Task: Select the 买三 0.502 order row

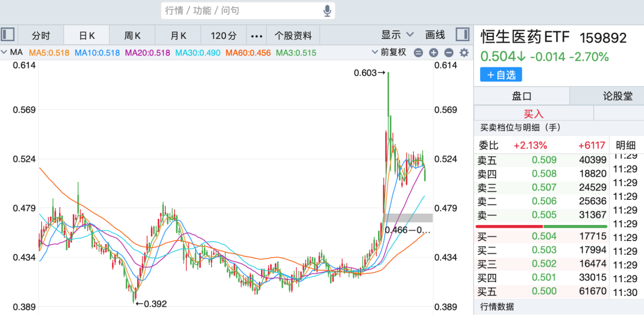Action: pos(541,263)
